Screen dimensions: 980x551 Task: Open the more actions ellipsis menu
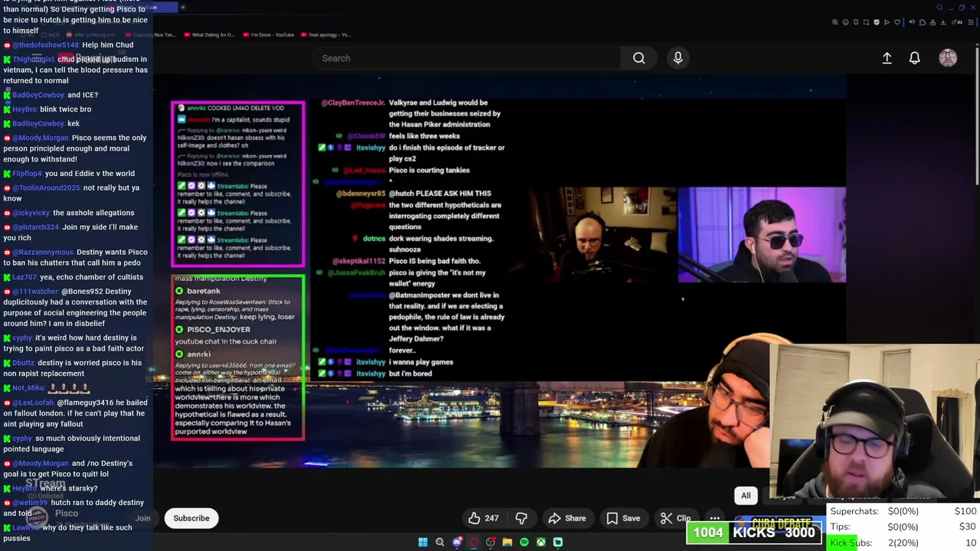point(714,518)
